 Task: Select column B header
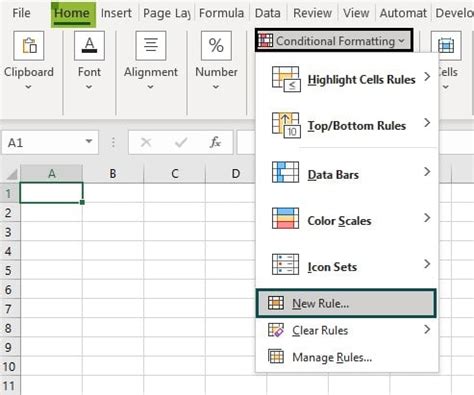[x=113, y=174]
